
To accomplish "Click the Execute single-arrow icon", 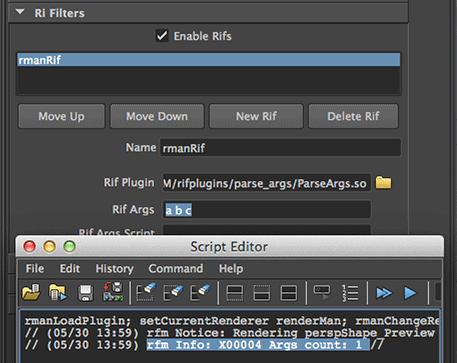I will coord(410,293).
